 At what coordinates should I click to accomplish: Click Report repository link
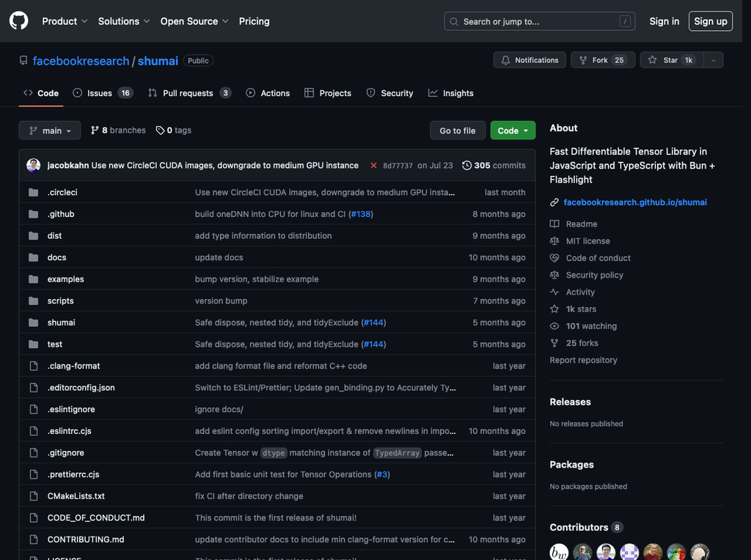[583, 360]
